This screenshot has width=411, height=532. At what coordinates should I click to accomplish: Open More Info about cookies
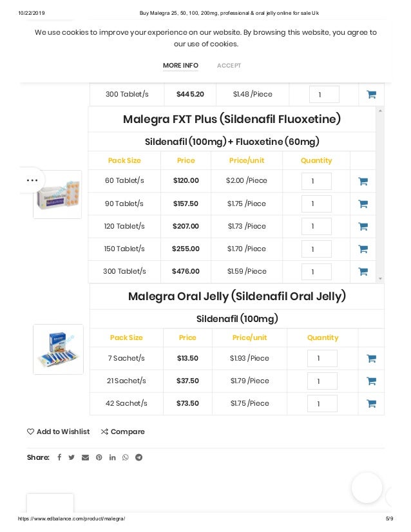[x=180, y=66]
